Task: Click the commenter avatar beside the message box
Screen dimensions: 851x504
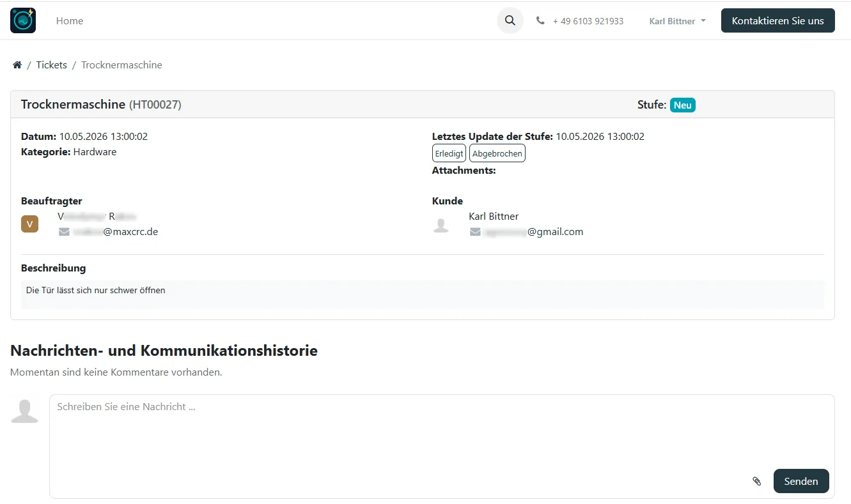Action: coord(24,411)
